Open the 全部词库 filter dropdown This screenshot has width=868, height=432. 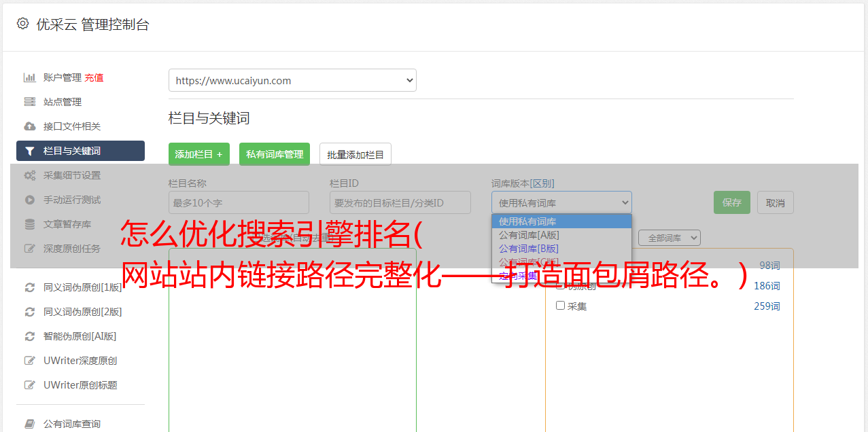click(670, 238)
